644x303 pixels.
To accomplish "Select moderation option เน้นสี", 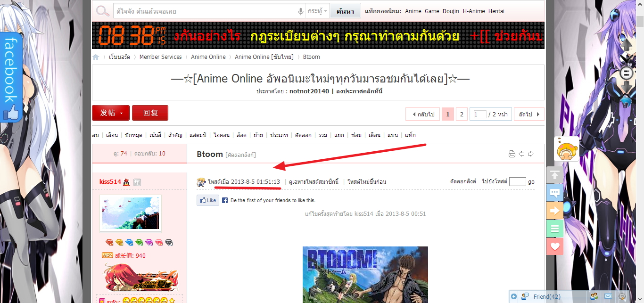I will 155,135.
